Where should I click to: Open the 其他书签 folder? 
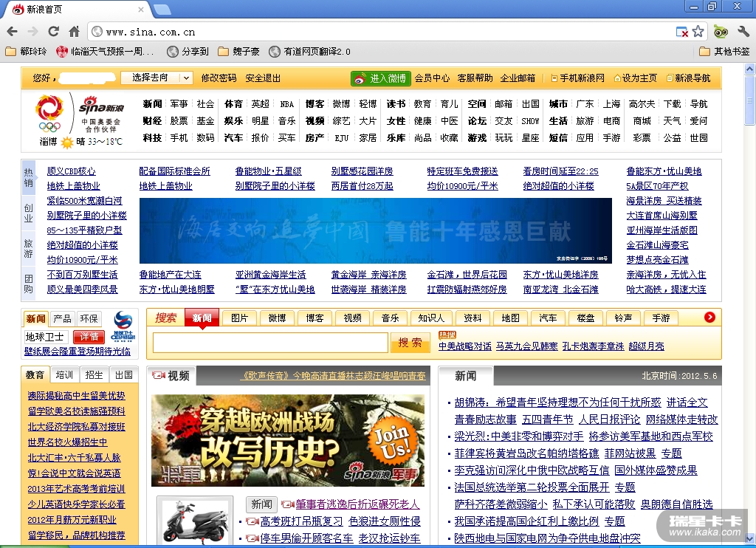[725, 51]
